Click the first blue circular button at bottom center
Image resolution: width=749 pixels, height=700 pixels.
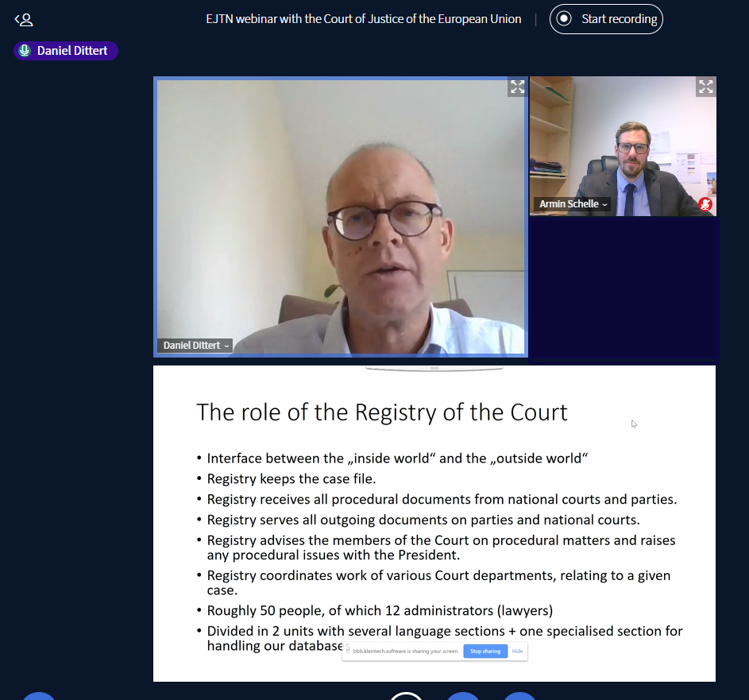[x=462, y=696]
